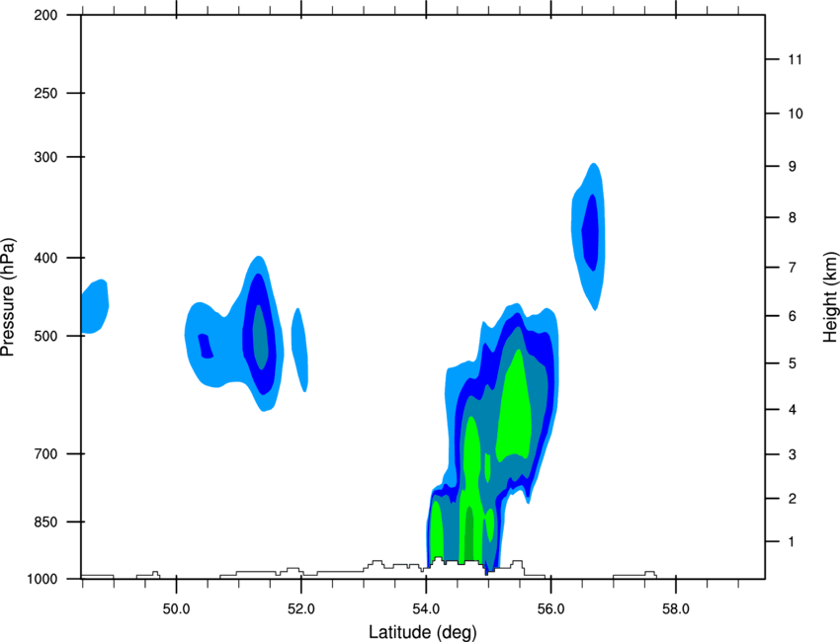Image resolution: width=840 pixels, height=642 pixels.
Task: Click the 'Latitude (deg)' axis title
Action: (423, 632)
